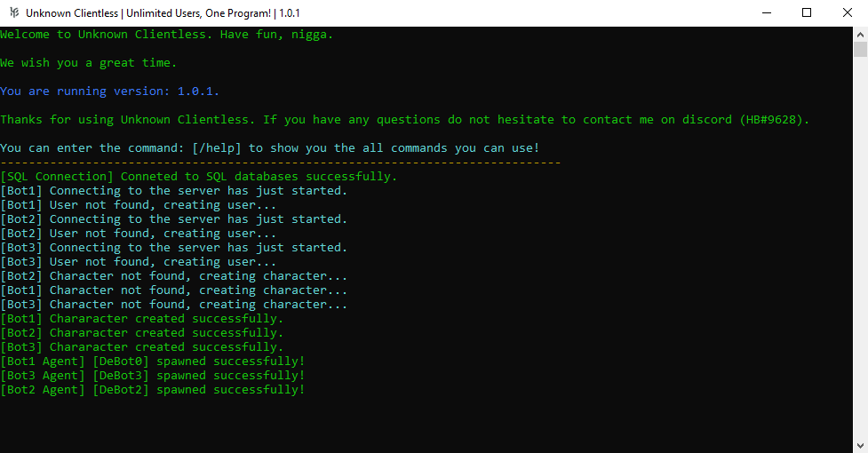
Task: Click the discord tag HB#9628
Action: pyautogui.click(x=771, y=120)
